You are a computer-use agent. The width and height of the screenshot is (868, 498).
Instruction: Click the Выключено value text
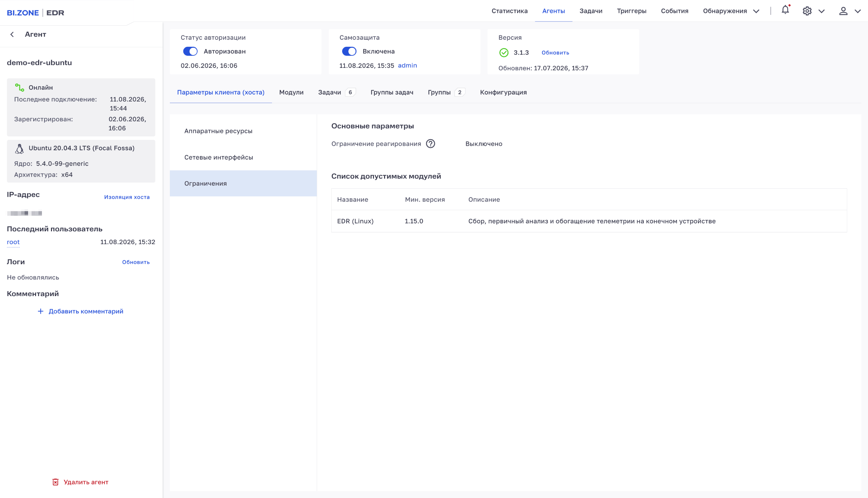(x=484, y=144)
